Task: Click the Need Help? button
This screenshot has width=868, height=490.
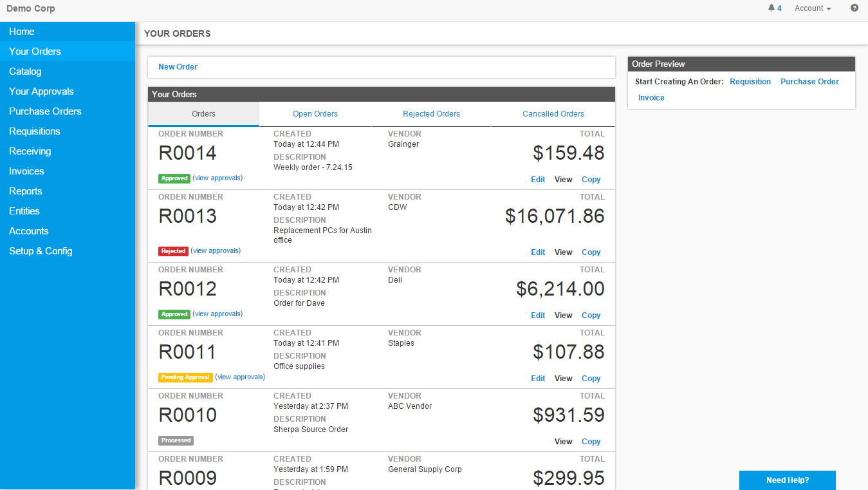Action: [x=788, y=480]
